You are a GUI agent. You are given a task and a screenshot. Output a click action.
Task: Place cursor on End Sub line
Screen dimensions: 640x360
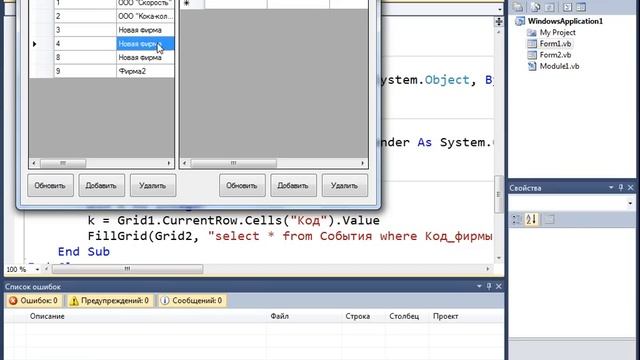(84, 251)
